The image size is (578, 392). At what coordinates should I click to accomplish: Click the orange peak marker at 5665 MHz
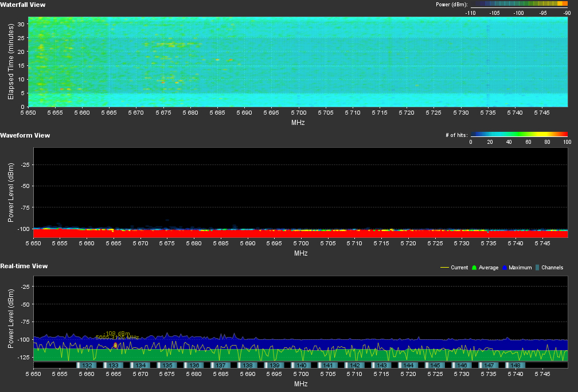click(x=115, y=345)
